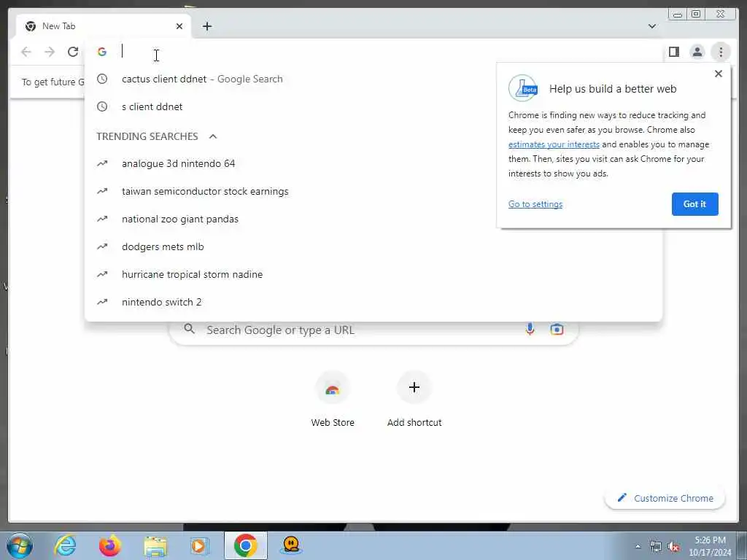Close the New Tab tab
747x560 pixels.
[179, 26]
